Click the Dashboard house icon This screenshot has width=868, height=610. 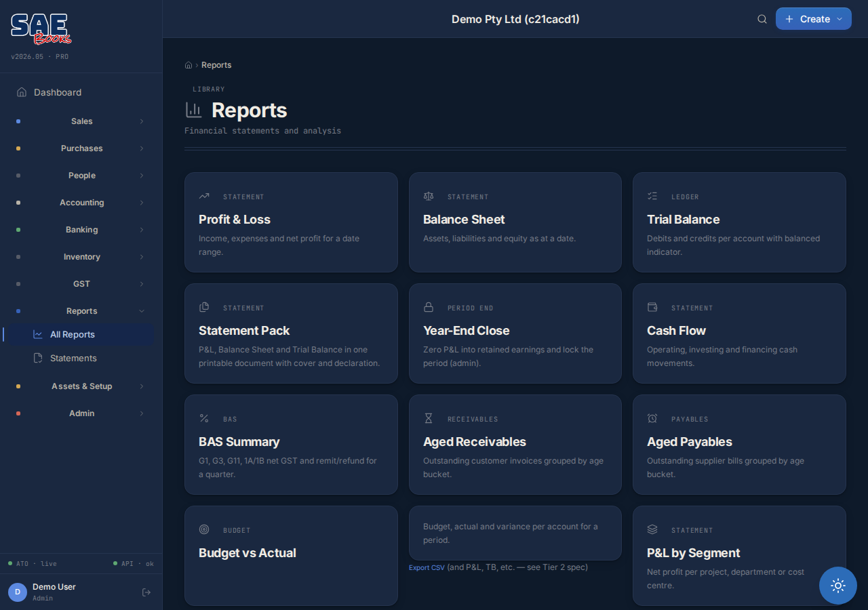22,92
